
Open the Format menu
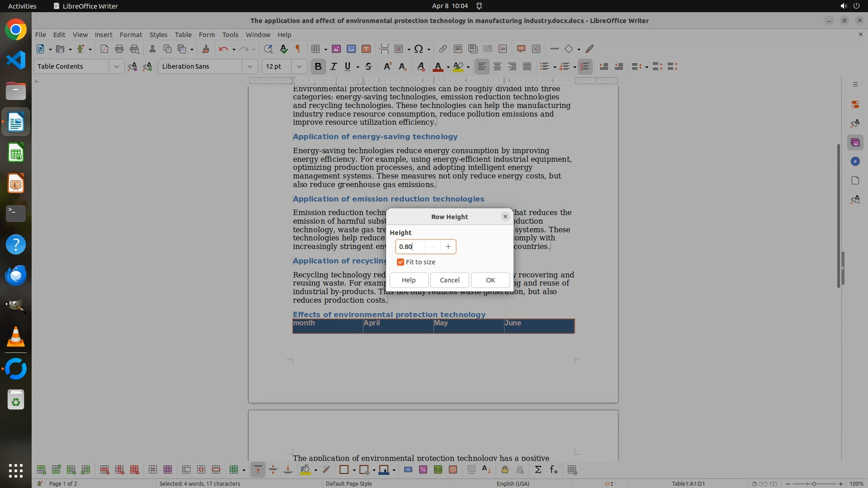click(131, 34)
